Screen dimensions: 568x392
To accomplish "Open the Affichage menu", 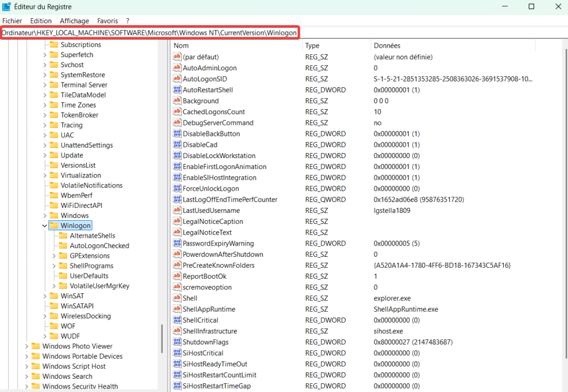I will point(74,21).
